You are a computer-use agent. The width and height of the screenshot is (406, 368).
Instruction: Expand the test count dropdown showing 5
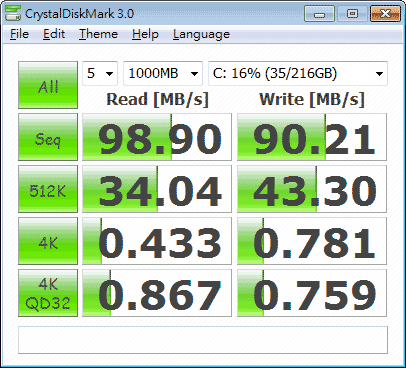click(100, 73)
